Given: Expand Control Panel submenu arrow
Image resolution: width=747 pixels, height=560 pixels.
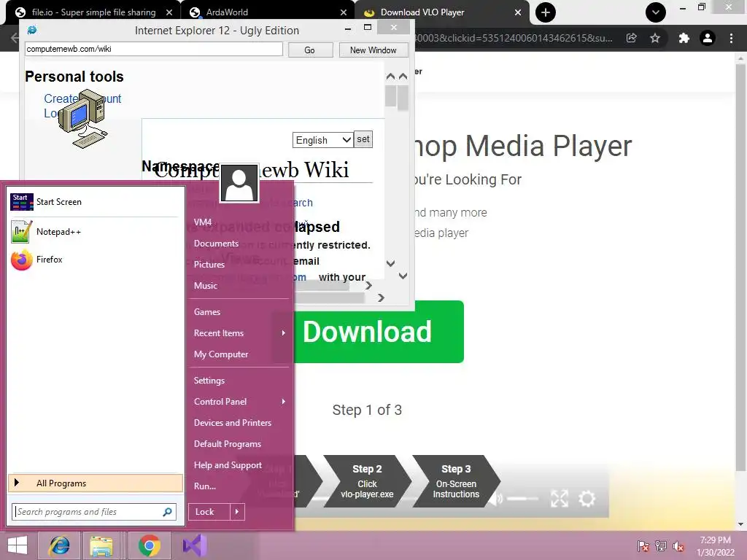Looking at the screenshot, I should click(x=283, y=402).
